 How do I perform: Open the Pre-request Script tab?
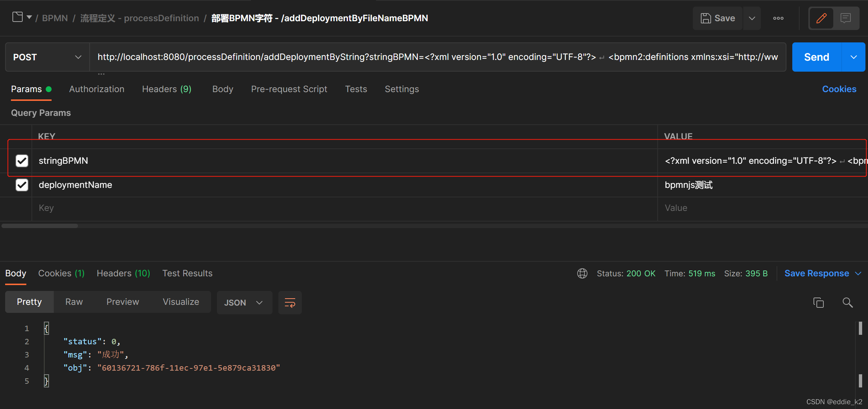(289, 89)
